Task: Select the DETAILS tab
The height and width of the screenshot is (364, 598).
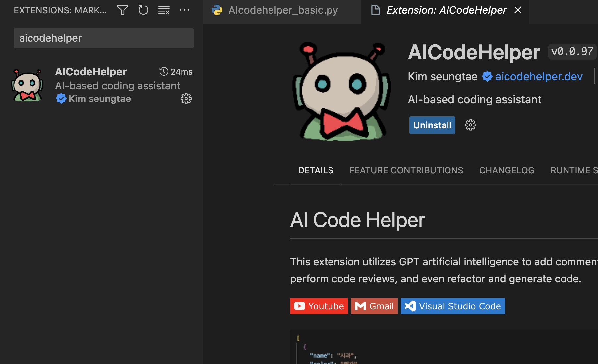Action: point(316,170)
